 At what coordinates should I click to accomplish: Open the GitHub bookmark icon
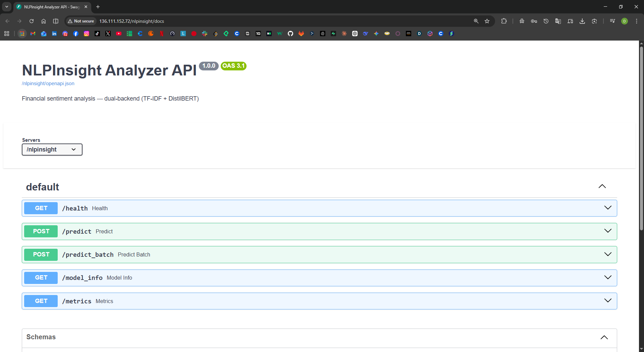(290, 34)
